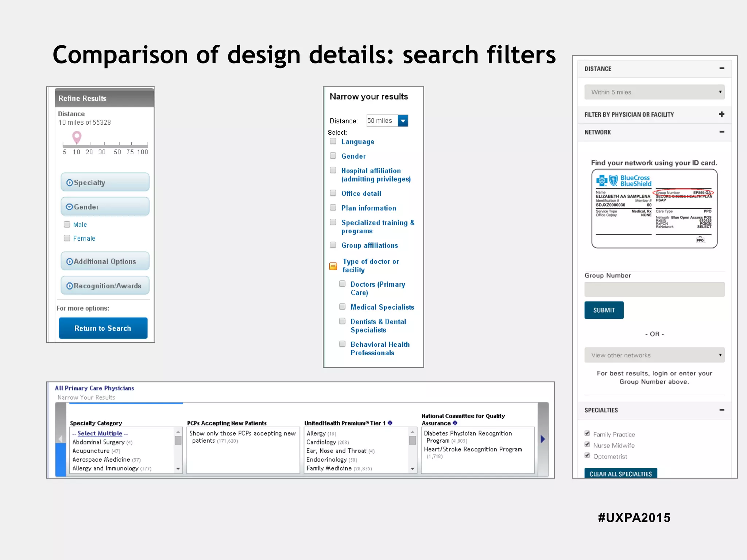Click the pink distance slider pin

(77, 137)
